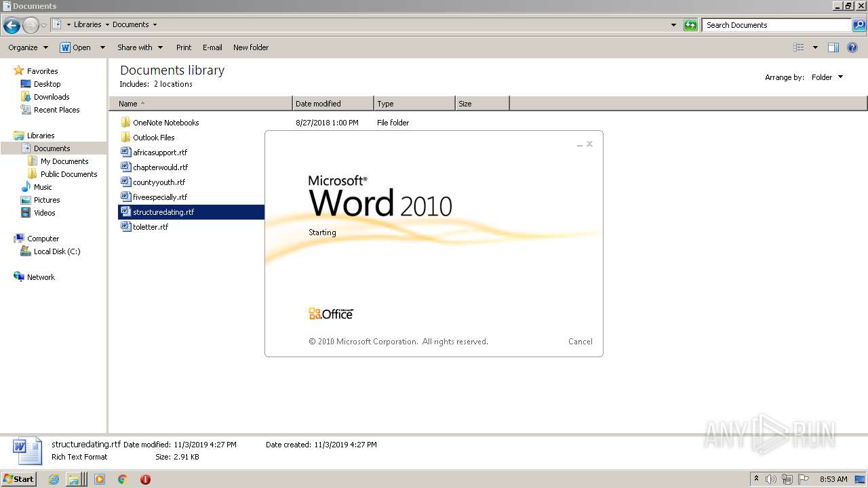Select the OneNote Notebooks folder icon

click(125, 123)
